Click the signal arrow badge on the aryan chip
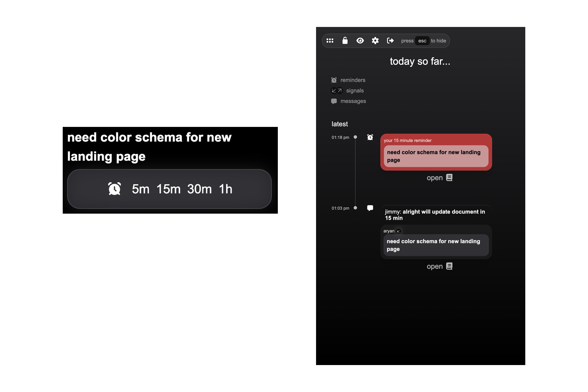588x392 pixels. (399, 231)
